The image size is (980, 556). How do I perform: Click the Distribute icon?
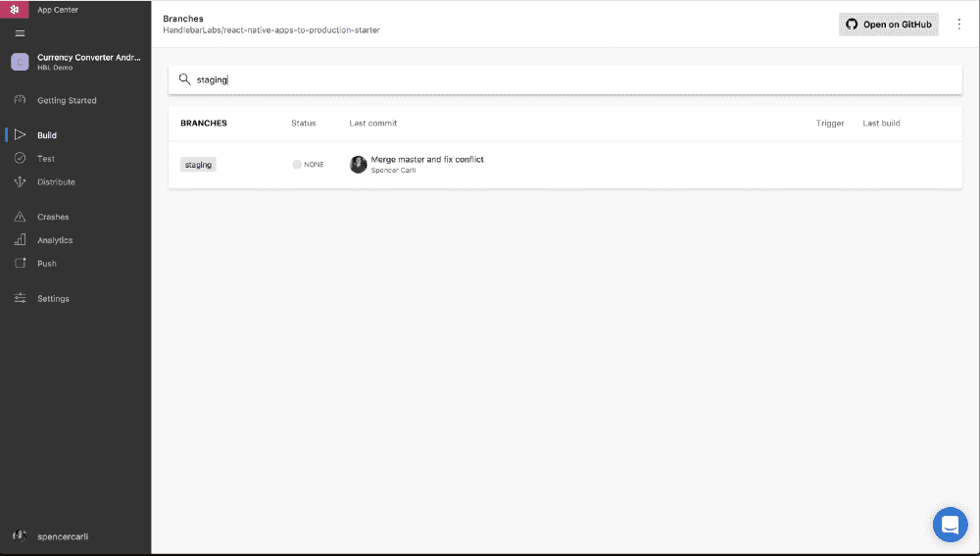[x=20, y=182]
